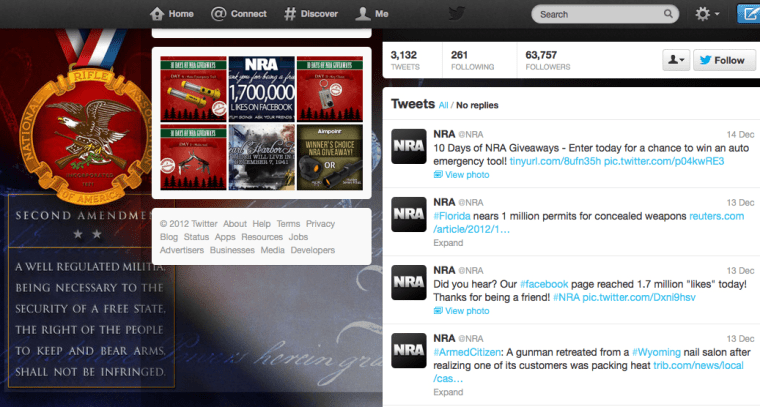
Task: Open the Aimpoint Winner's Choice thumbnail
Action: pyautogui.click(x=330, y=157)
